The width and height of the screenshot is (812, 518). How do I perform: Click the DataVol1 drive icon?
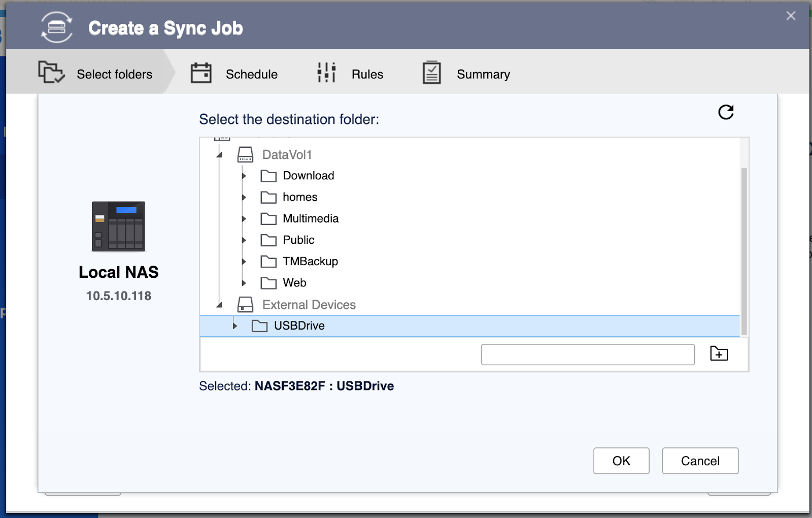tap(245, 154)
